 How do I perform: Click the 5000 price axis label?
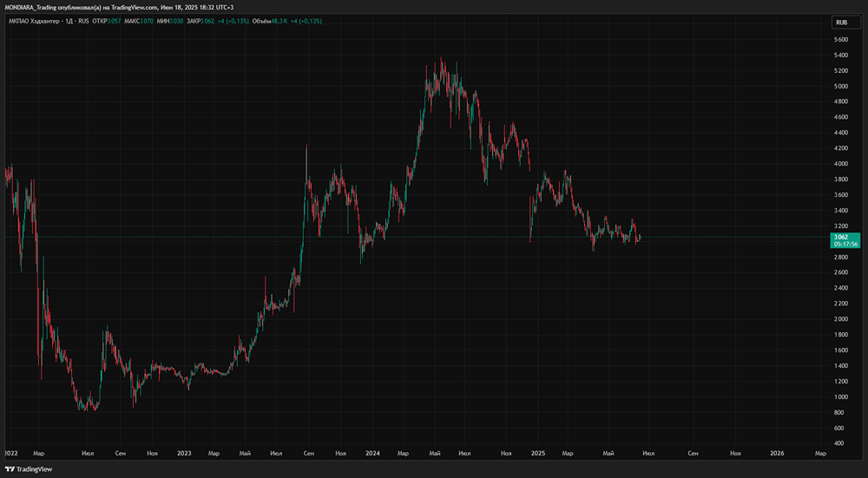[x=841, y=86]
